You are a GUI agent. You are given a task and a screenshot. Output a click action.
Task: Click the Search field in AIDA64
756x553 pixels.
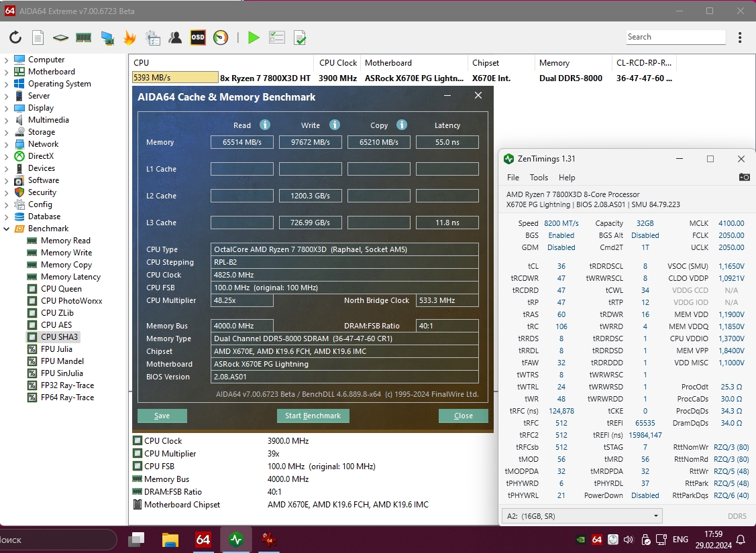coord(676,37)
